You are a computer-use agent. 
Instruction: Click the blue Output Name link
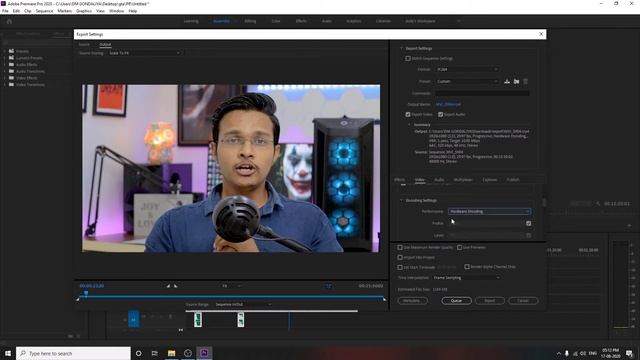point(448,104)
